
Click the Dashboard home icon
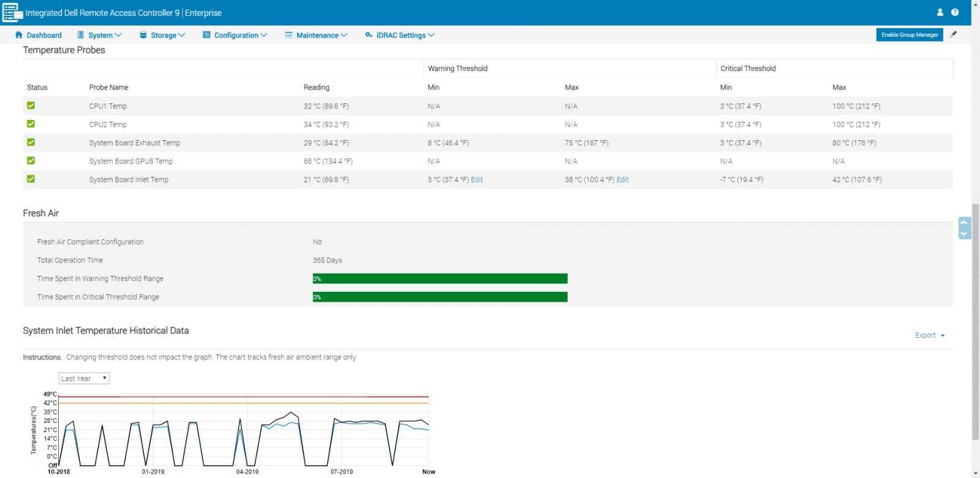coord(18,35)
